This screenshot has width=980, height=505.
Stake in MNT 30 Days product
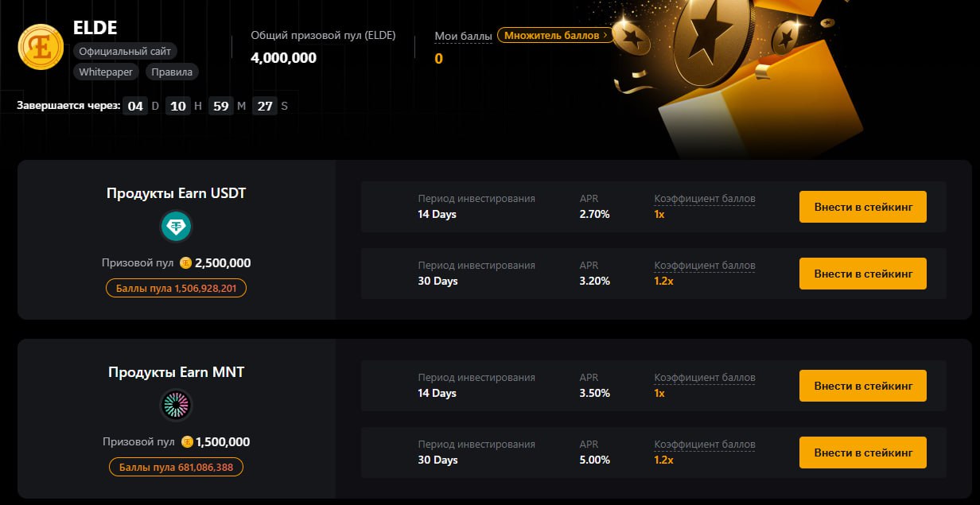(863, 453)
